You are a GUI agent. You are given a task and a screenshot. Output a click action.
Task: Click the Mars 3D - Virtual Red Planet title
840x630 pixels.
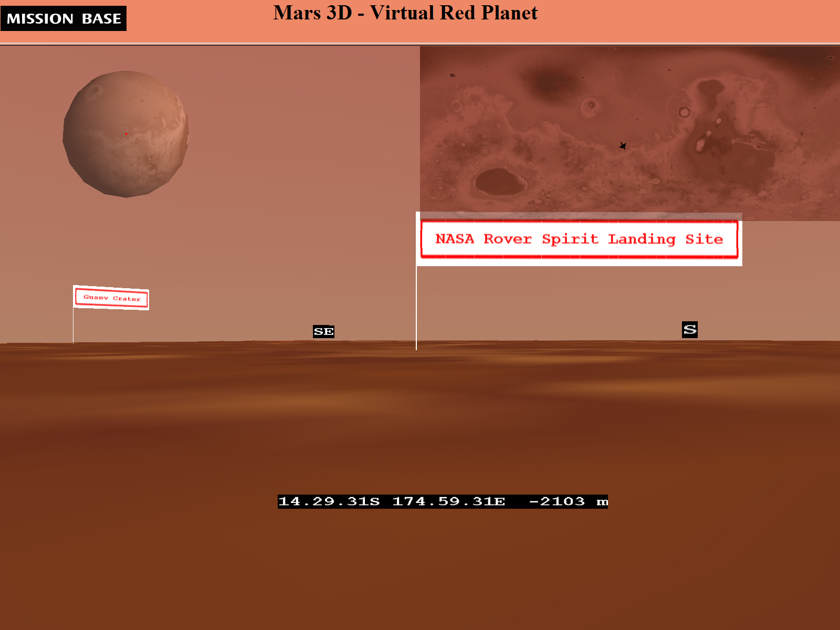click(405, 13)
